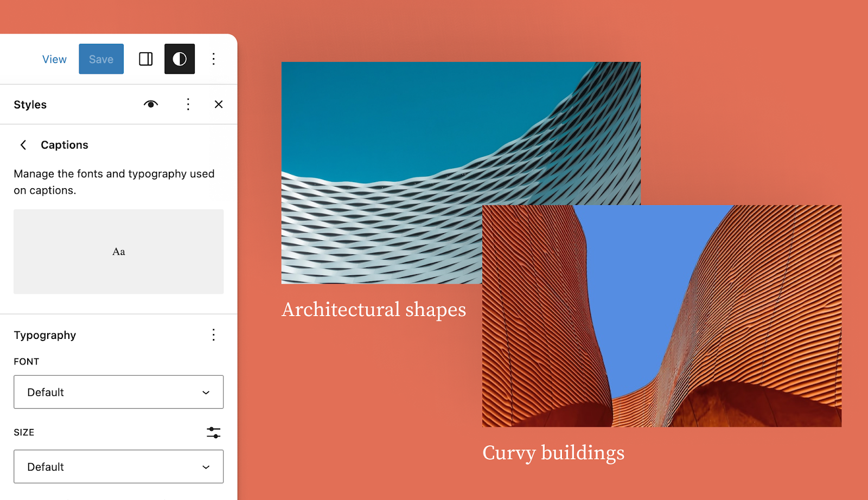Close the Styles panel
The height and width of the screenshot is (500, 868).
click(219, 104)
